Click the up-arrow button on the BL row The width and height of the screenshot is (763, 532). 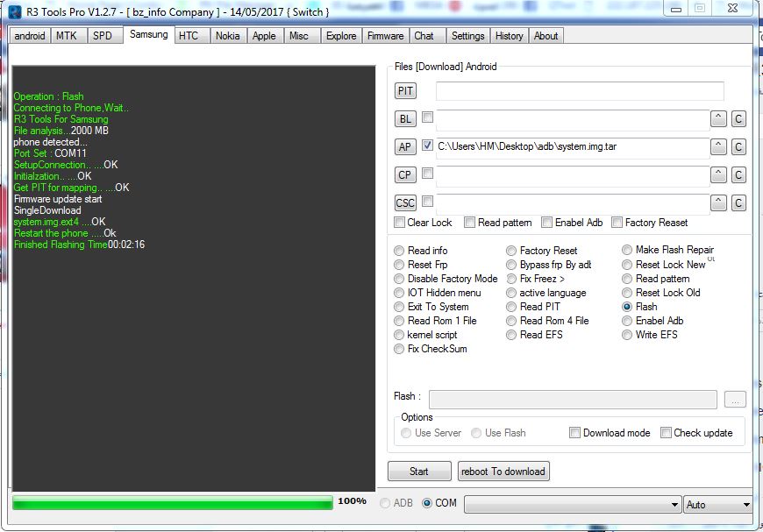[718, 118]
